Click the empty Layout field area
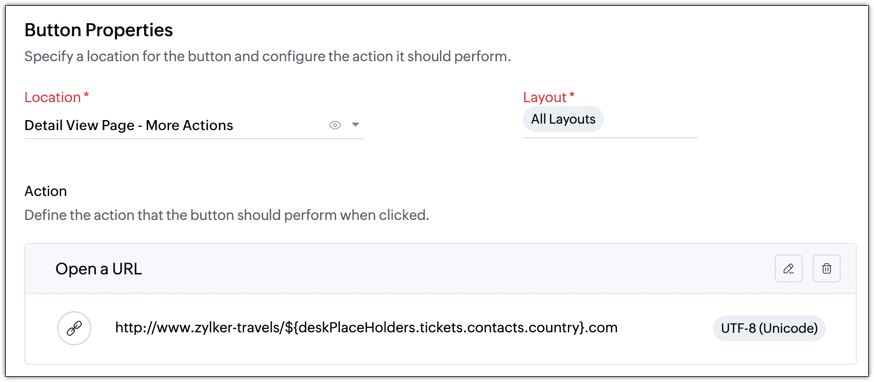The width and height of the screenshot is (874, 382). pos(650,120)
